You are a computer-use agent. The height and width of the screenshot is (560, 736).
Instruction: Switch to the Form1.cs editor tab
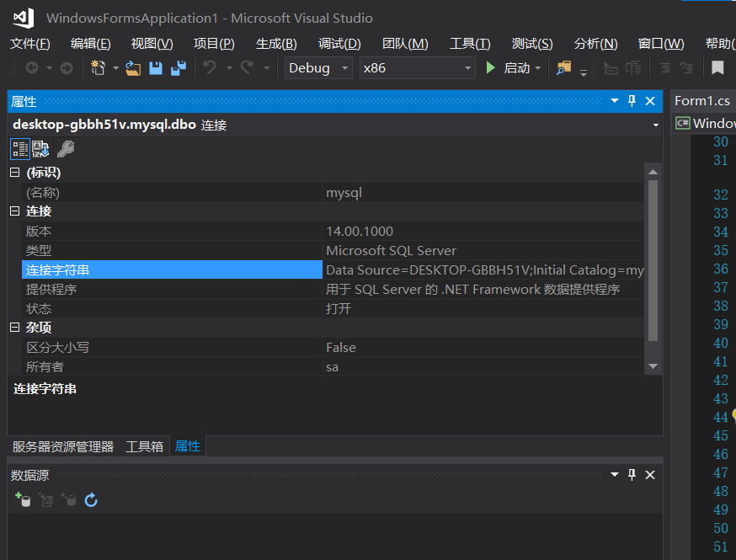[x=702, y=101]
